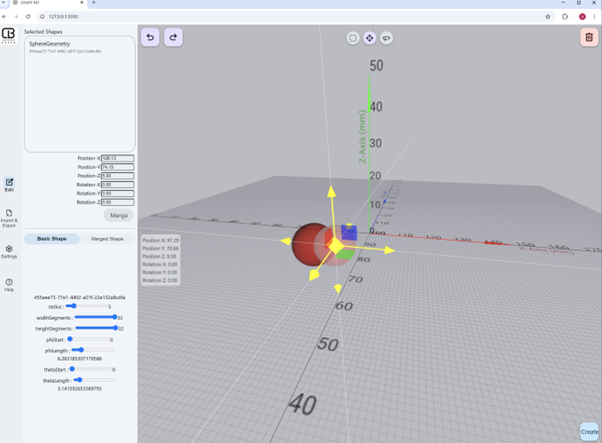Click the app logo in sidebar
This screenshot has width=602, height=443.
pos(9,35)
